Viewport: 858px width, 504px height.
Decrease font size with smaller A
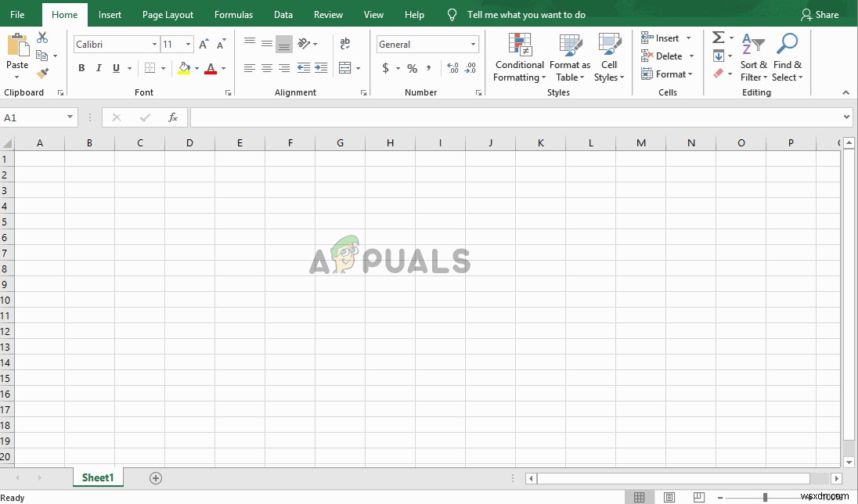point(221,45)
